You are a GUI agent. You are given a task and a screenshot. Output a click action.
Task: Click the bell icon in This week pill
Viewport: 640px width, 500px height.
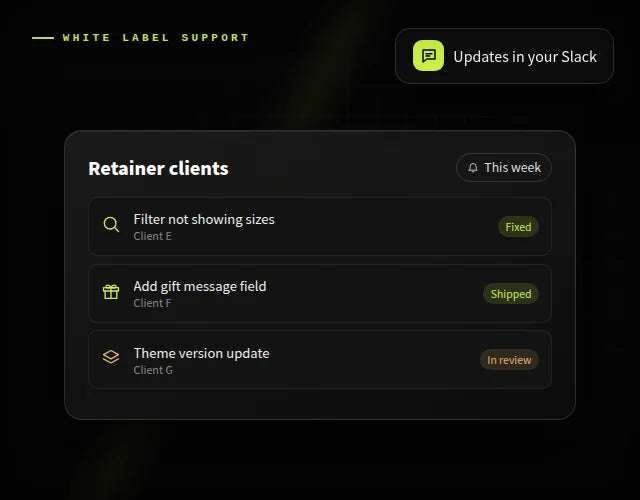coord(473,168)
